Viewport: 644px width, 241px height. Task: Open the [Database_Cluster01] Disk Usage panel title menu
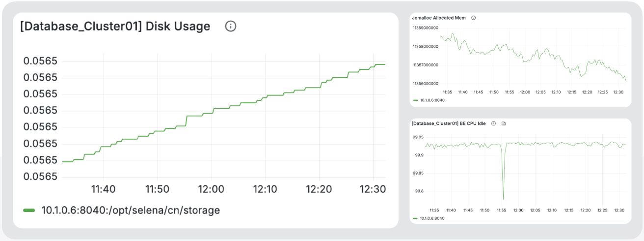click(115, 27)
